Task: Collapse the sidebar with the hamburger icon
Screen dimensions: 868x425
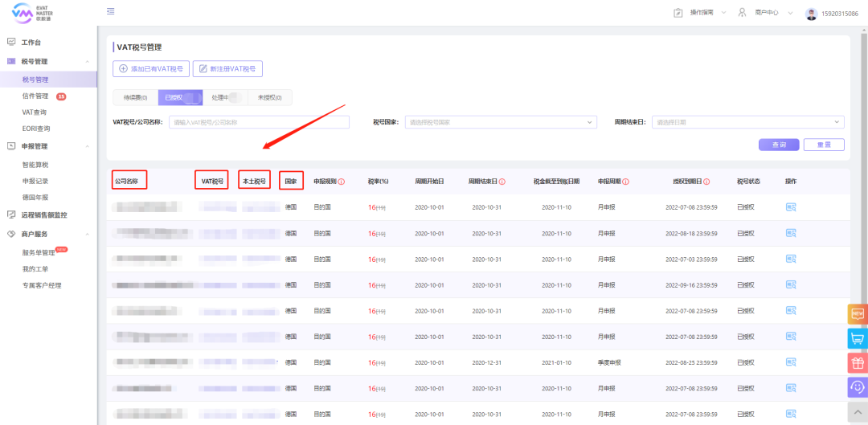Action: coord(111,11)
